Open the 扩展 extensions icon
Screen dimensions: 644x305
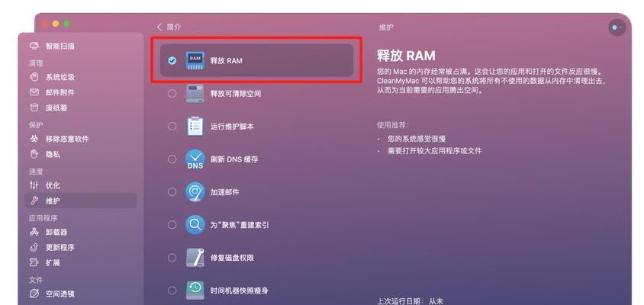[x=34, y=262]
